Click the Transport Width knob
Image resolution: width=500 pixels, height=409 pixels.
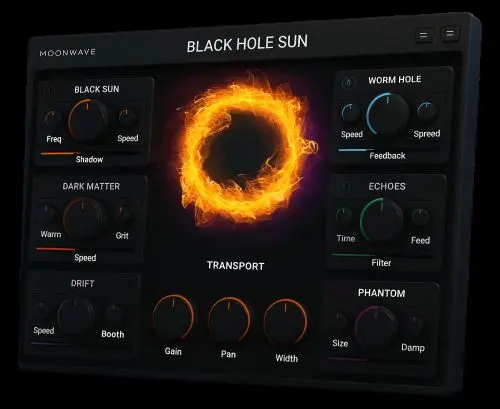285,322
